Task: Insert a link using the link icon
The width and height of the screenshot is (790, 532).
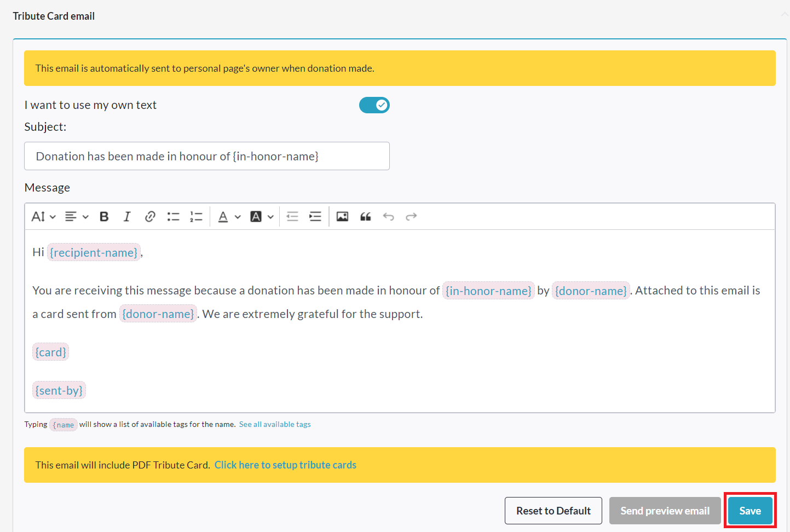Action: click(150, 217)
